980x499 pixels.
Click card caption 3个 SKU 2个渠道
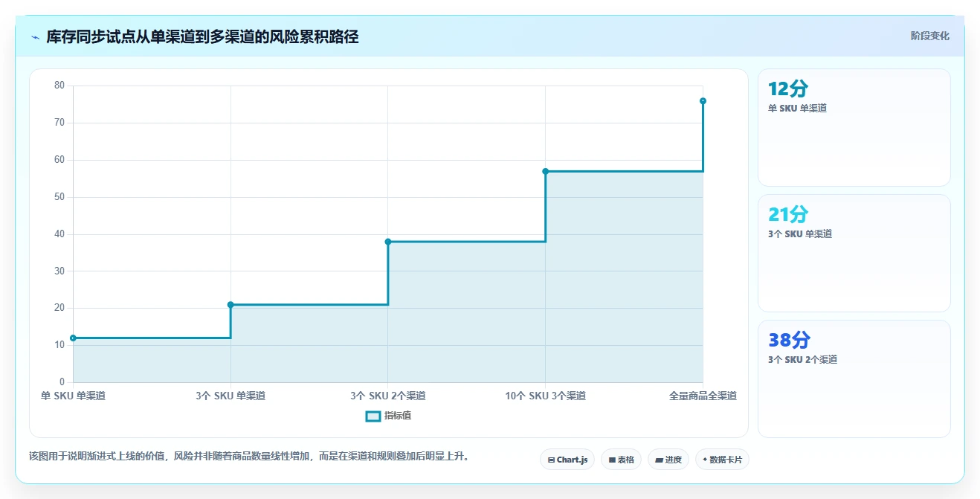coord(802,359)
